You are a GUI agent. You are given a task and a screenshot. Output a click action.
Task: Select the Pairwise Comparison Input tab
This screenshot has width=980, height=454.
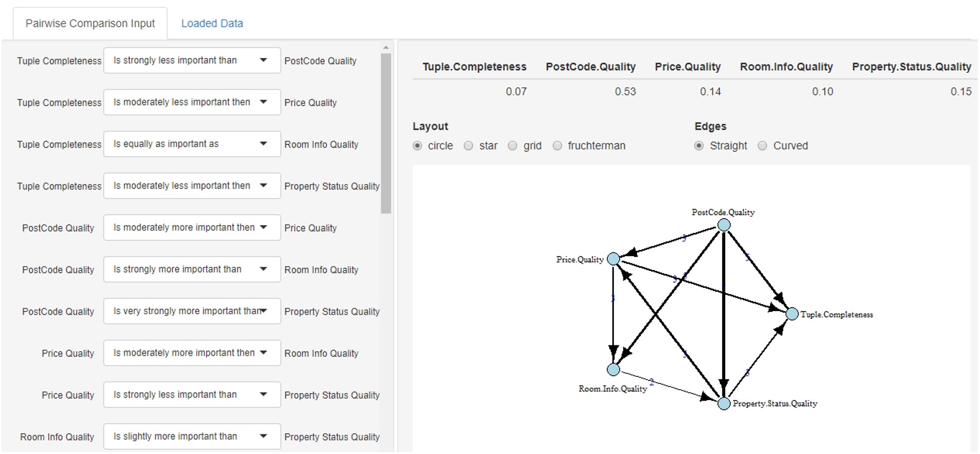90,23
